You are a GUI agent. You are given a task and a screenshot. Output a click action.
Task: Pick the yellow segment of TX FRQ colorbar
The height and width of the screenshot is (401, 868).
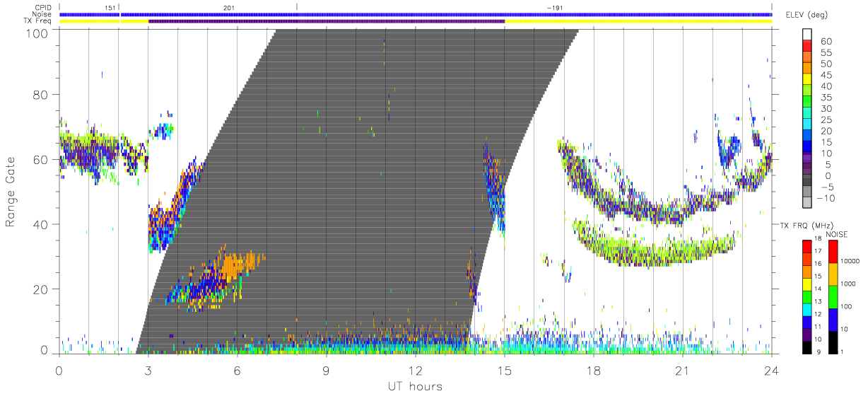(x=807, y=284)
